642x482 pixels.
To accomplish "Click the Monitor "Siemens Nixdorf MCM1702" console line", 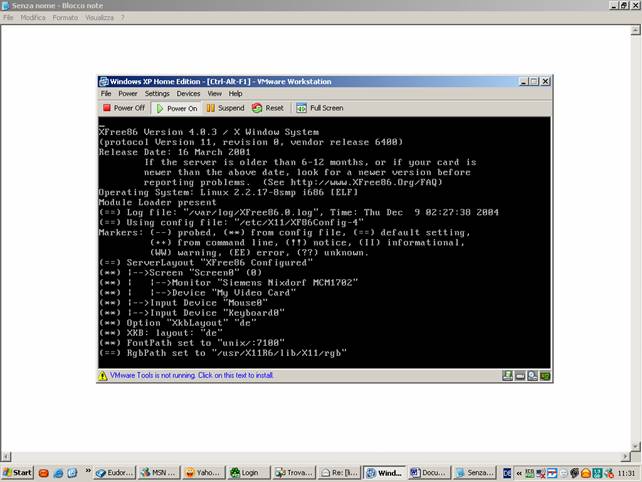I will [228, 283].
